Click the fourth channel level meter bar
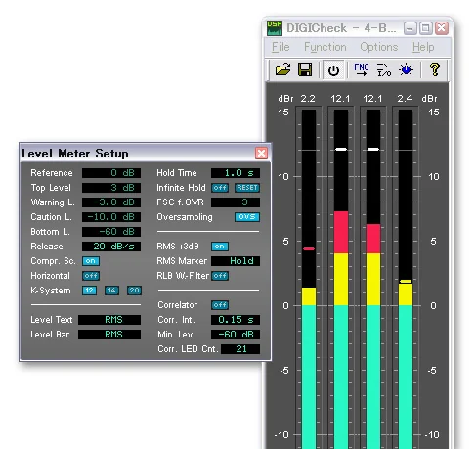This screenshot has width=476, height=449. pyautogui.click(x=406, y=279)
